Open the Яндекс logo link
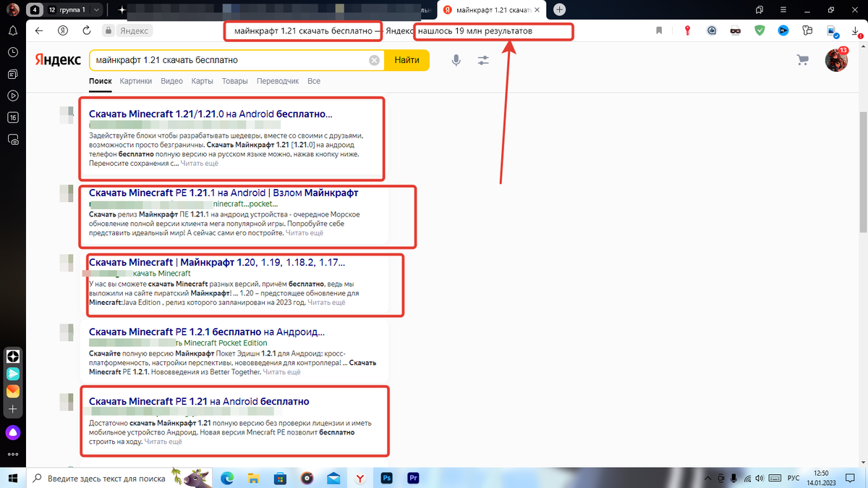The width and height of the screenshot is (868, 488). point(57,61)
